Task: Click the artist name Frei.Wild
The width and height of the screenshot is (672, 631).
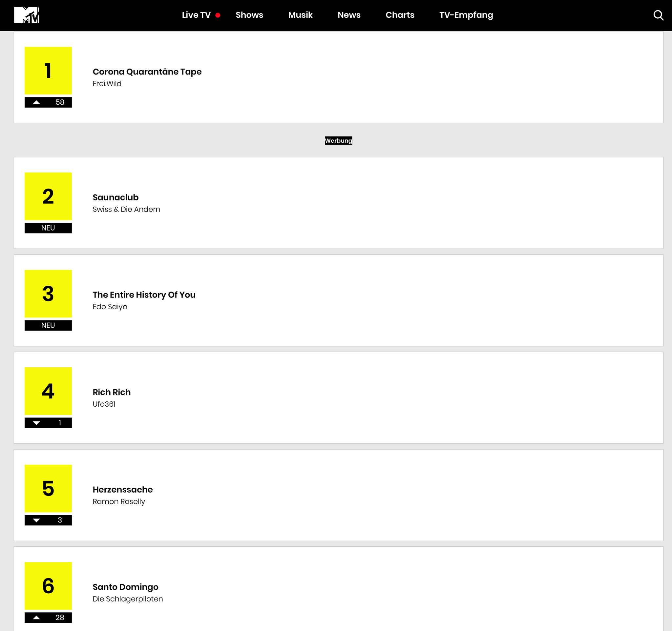Action: (x=107, y=84)
